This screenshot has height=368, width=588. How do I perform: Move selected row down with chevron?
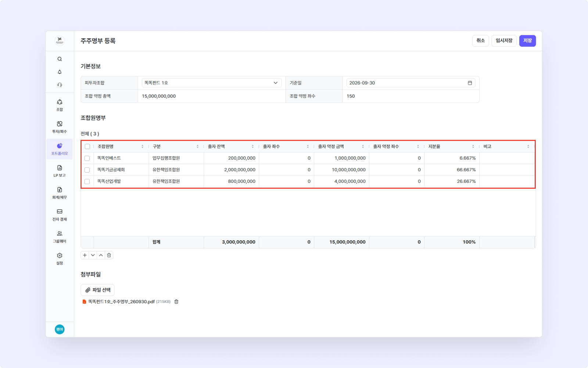click(93, 255)
